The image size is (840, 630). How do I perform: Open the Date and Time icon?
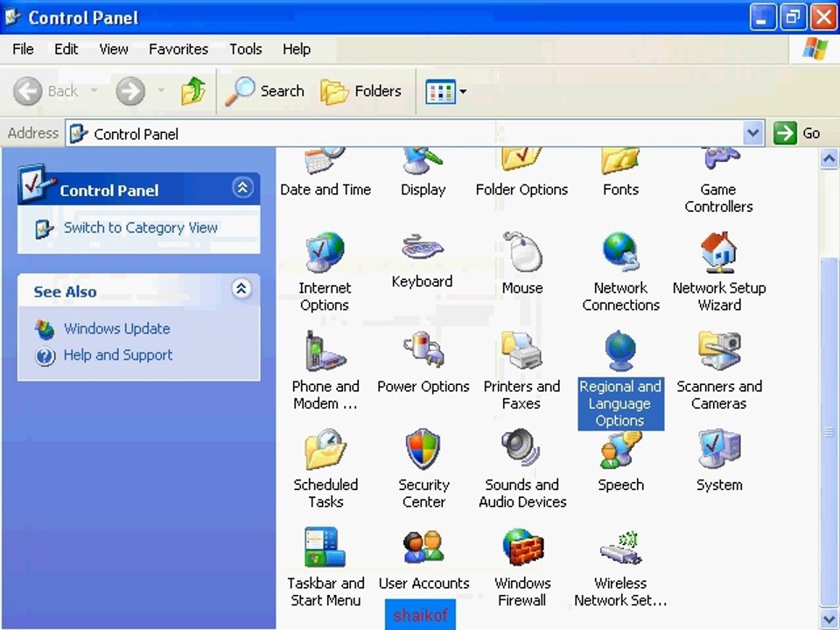pos(325,161)
